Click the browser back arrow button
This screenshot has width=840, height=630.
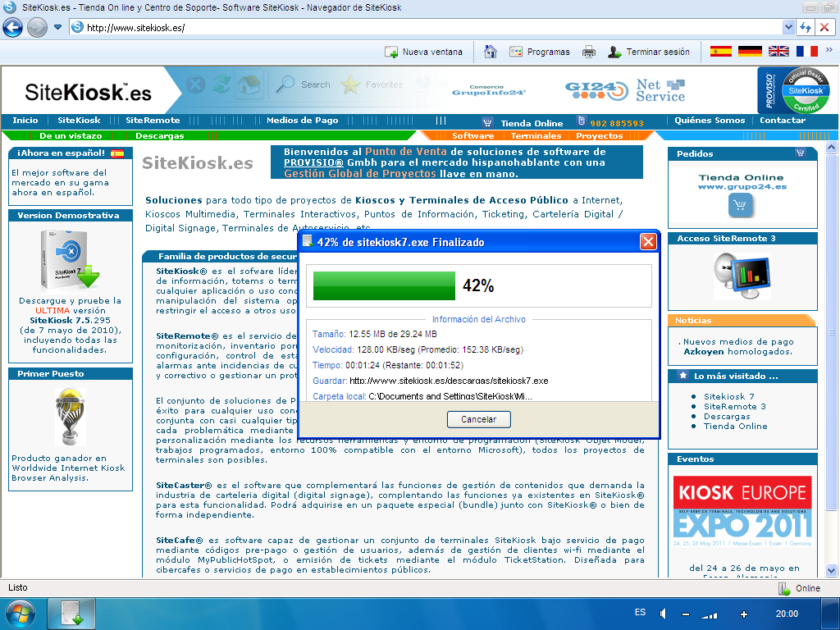pyautogui.click(x=13, y=27)
